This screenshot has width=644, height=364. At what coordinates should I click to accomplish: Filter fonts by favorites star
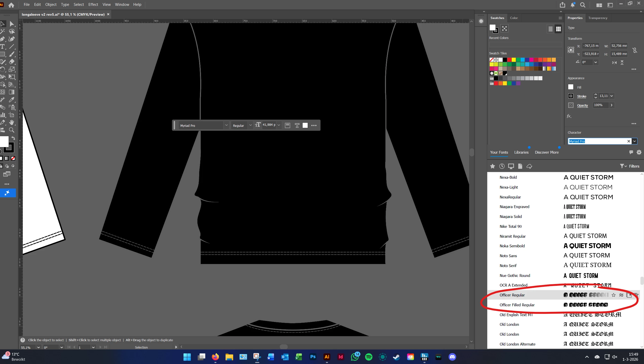point(492,166)
